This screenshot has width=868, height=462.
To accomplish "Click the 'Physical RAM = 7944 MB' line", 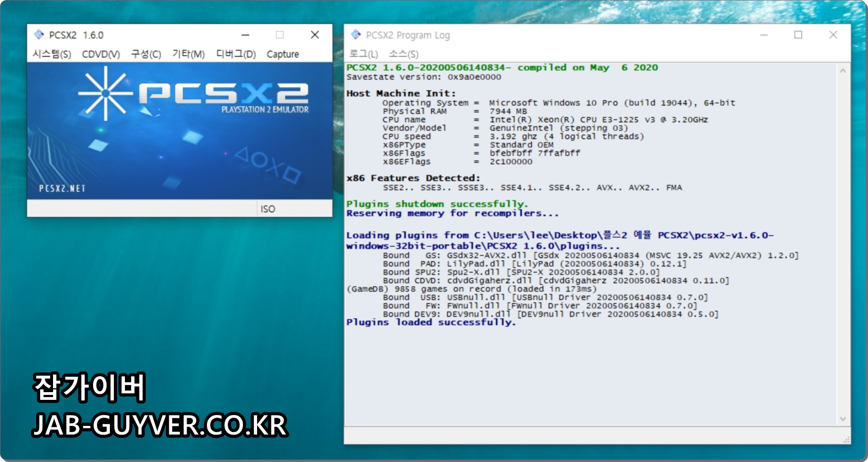I will coord(455,111).
